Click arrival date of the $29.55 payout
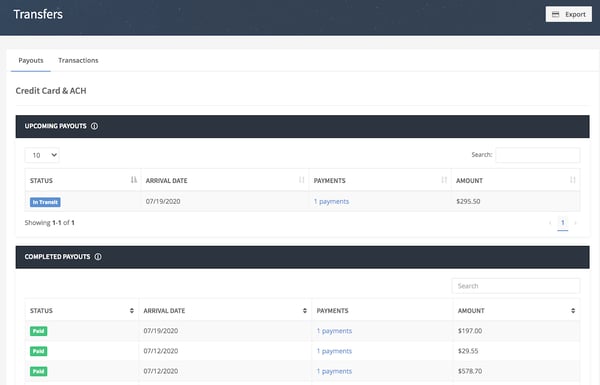600x385 pixels. click(x=161, y=351)
